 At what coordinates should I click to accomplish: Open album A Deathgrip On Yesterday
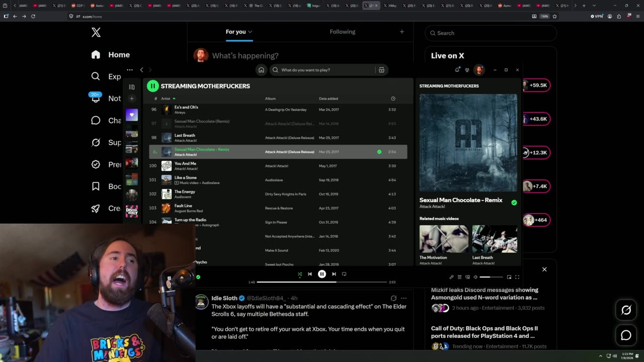click(286, 110)
